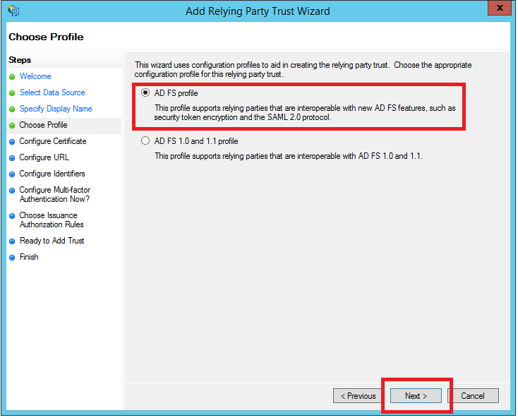The width and height of the screenshot is (518, 420).
Task: Select AD FS 1.0 and 1.1 profile option
Action: (145, 141)
